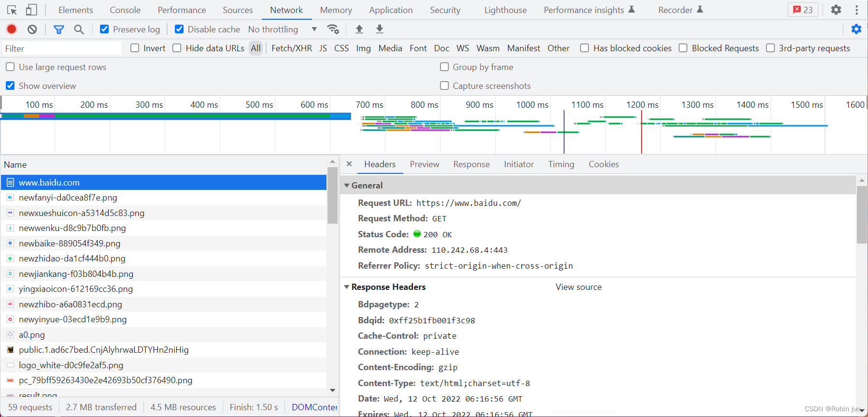Open network search magnifier

pos(79,29)
